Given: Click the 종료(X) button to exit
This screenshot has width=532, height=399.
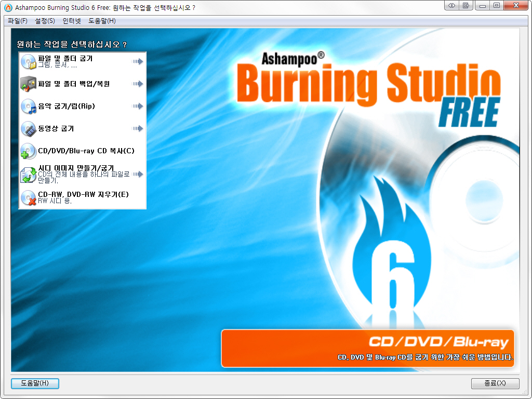Looking at the screenshot, I should pyautogui.click(x=495, y=383).
